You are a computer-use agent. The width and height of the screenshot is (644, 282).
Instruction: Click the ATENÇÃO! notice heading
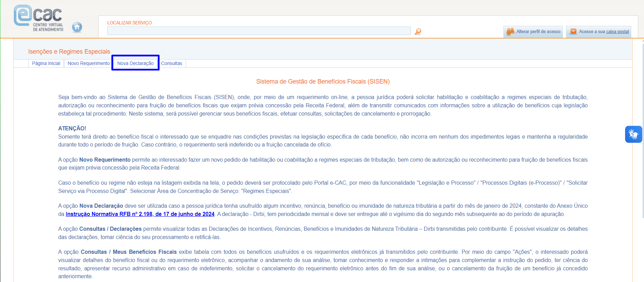click(x=72, y=128)
